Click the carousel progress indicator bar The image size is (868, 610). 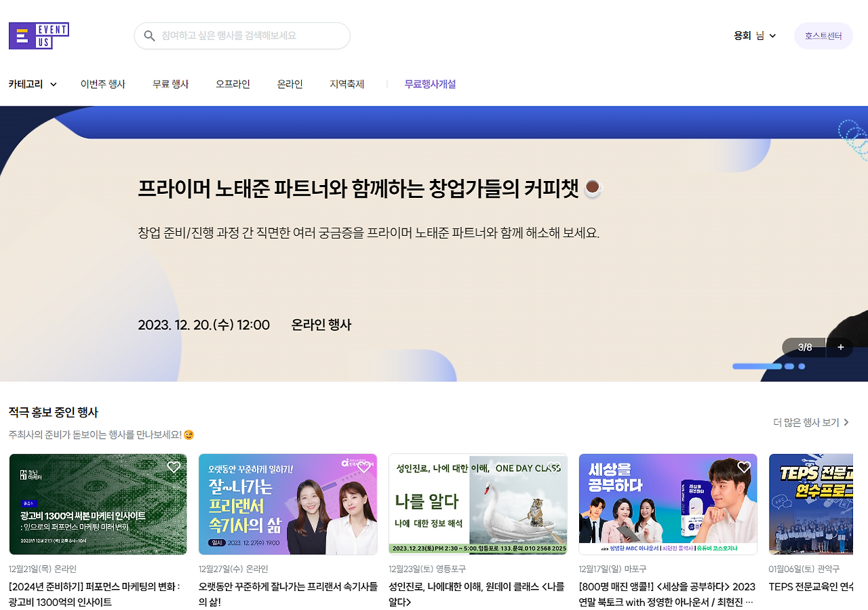coord(758,366)
